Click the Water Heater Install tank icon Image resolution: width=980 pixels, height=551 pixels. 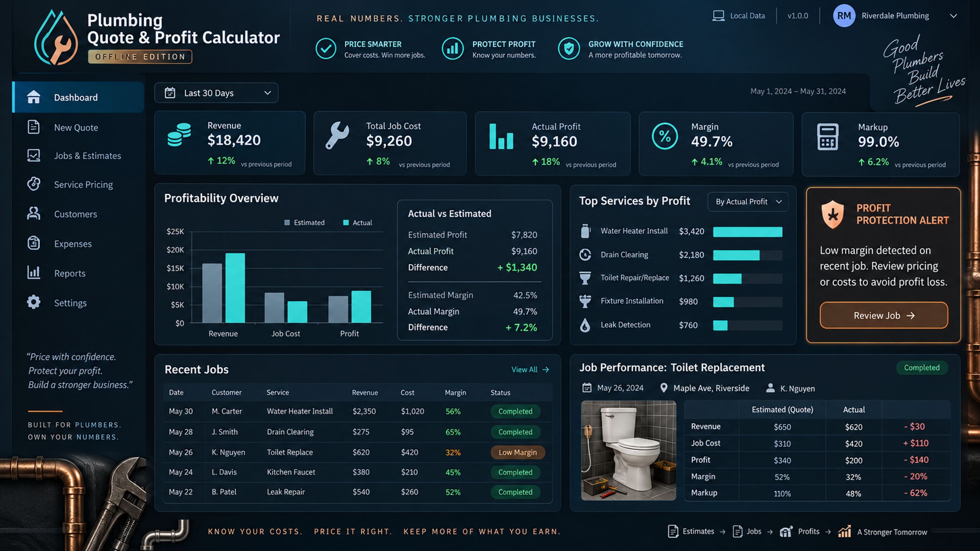(x=585, y=231)
